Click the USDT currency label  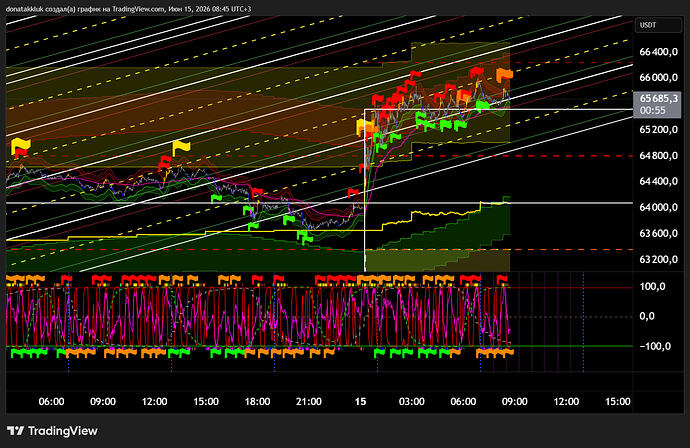[648, 25]
